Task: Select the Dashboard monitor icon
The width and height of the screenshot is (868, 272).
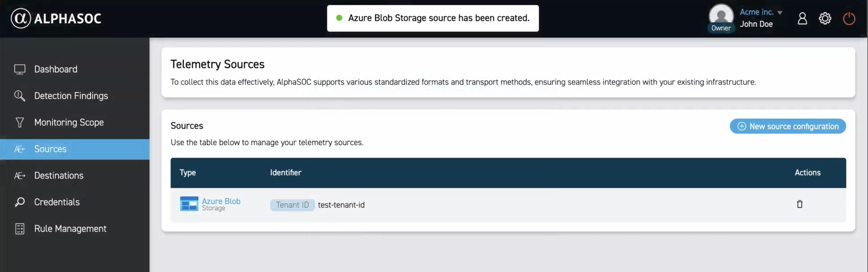Action: click(20, 69)
